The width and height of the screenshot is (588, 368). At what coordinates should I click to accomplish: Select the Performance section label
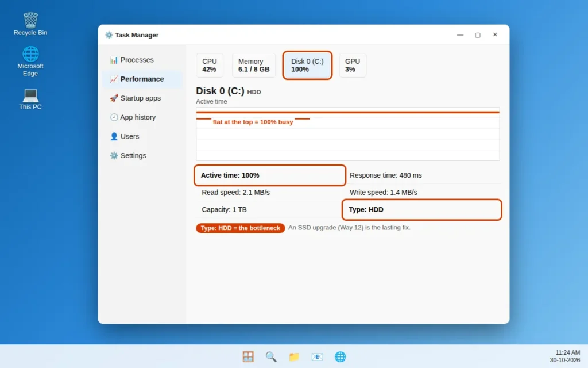point(142,79)
